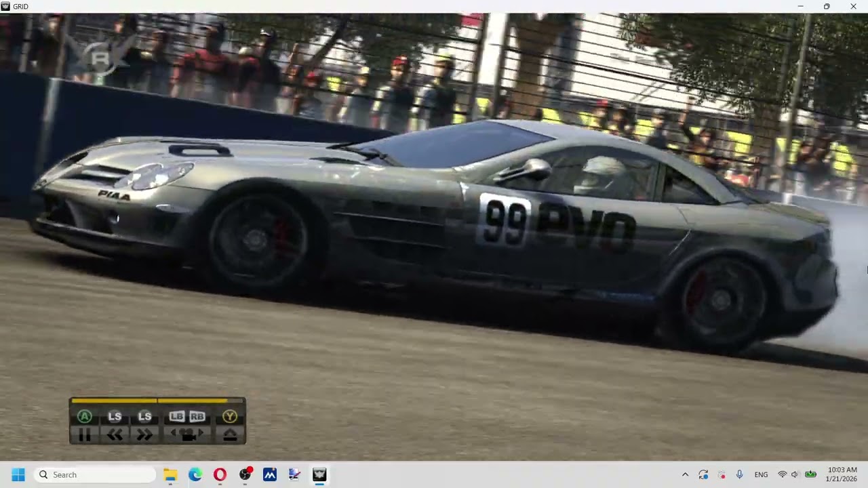
Task: Pause the replay with the pause icon
Action: point(84,436)
